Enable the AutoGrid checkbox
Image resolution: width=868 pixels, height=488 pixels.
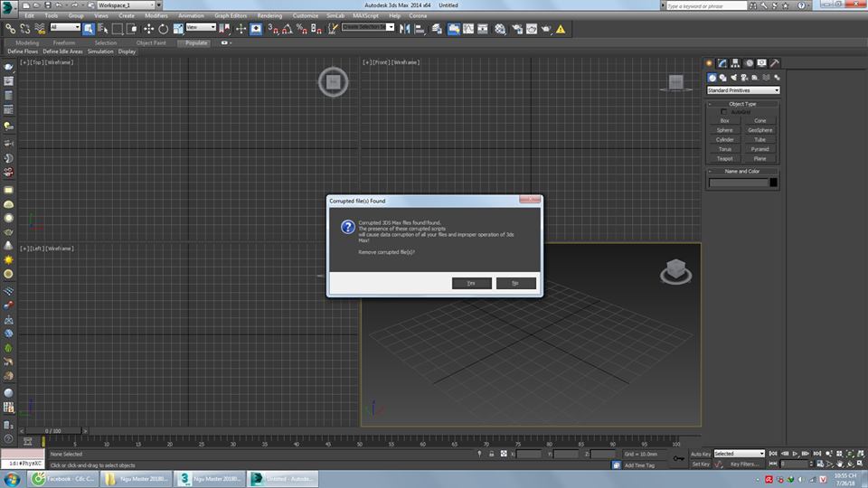723,112
